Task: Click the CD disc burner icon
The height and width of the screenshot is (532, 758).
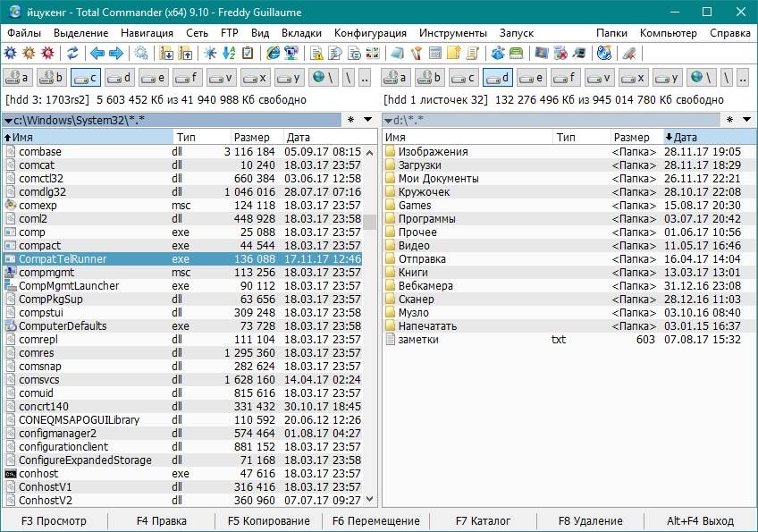Action: [x=604, y=53]
